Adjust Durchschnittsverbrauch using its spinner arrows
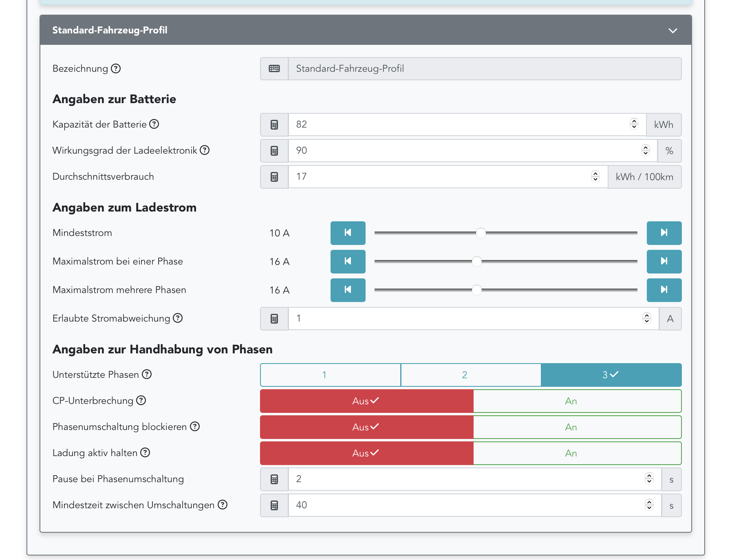 pyautogui.click(x=595, y=176)
